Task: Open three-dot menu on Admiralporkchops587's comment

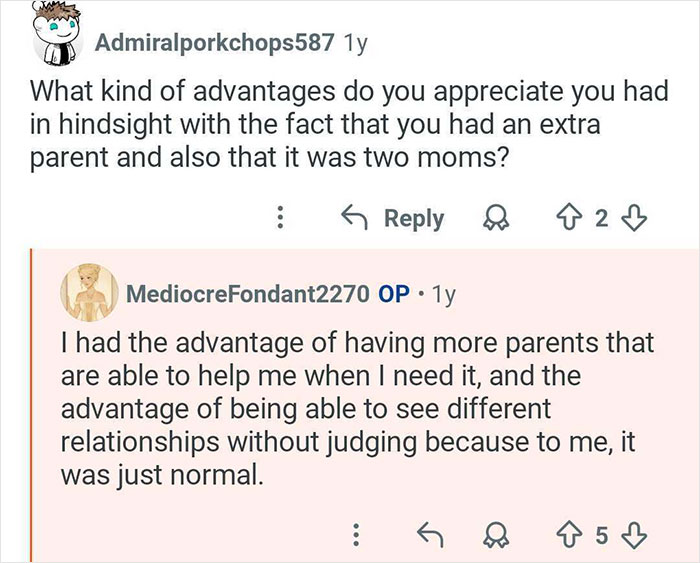Action: [281, 217]
